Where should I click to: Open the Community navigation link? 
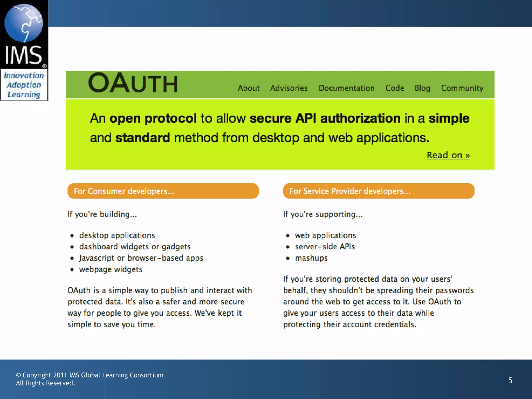tap(462, 88)
